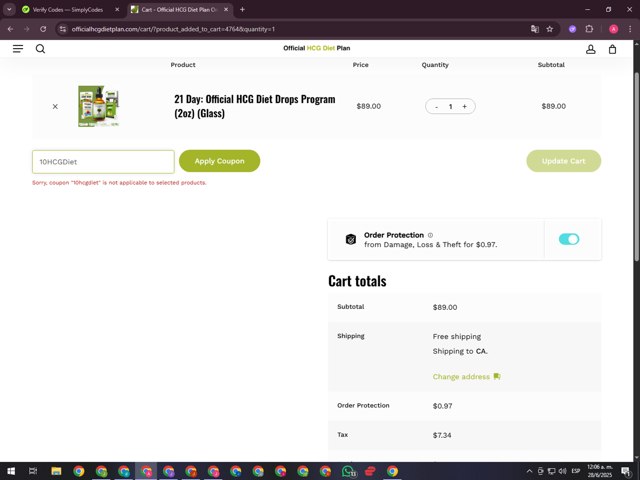Open the taskbar clock and date

coord(600,471)
